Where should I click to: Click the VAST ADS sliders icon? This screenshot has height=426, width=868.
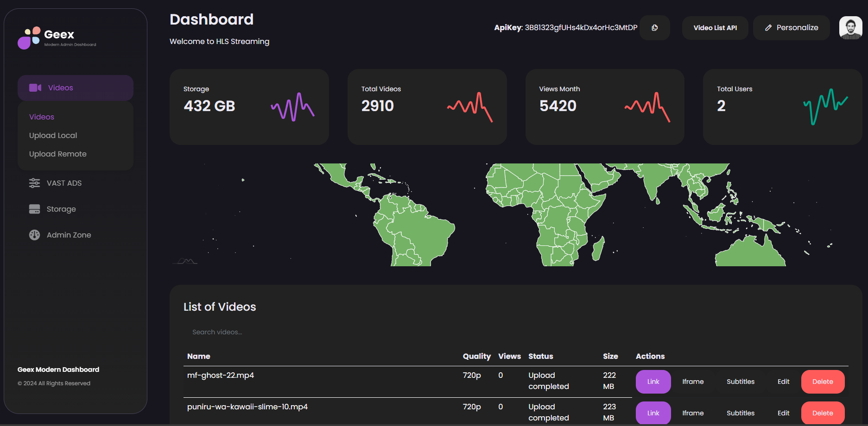[34, 183]
